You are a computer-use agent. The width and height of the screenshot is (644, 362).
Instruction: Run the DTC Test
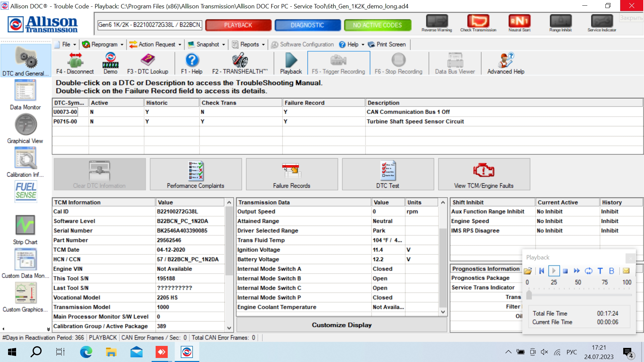click(x=388, y=174)
